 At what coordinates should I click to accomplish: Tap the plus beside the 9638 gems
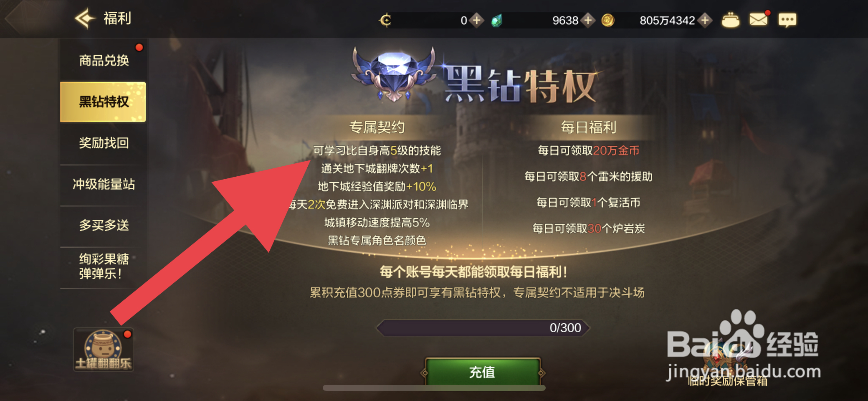tap(588, 20)
